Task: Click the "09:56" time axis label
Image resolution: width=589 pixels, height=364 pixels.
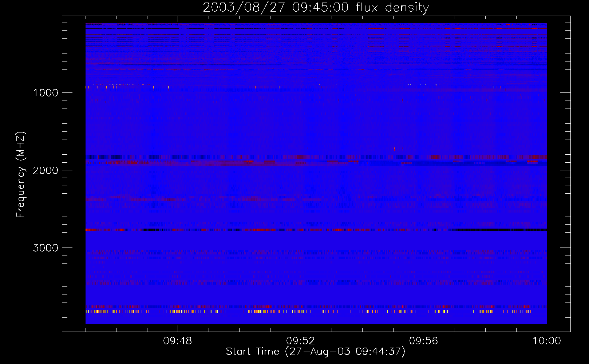Action: click(424, 341)
